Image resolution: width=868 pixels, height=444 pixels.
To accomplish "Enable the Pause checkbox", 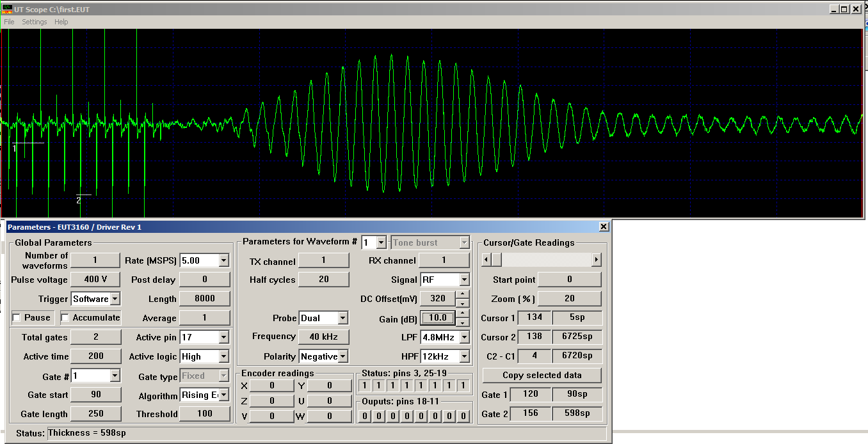I will click(17, 318).
